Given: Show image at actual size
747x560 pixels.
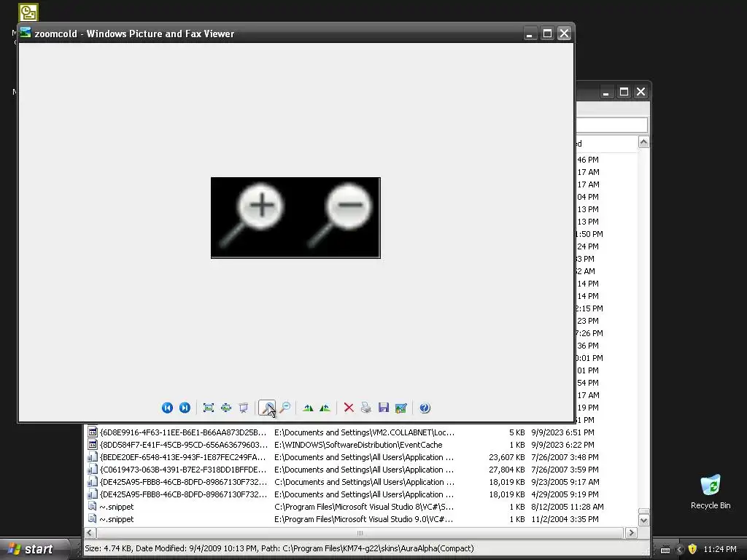Looking at the screenshot, I should 226,408.
